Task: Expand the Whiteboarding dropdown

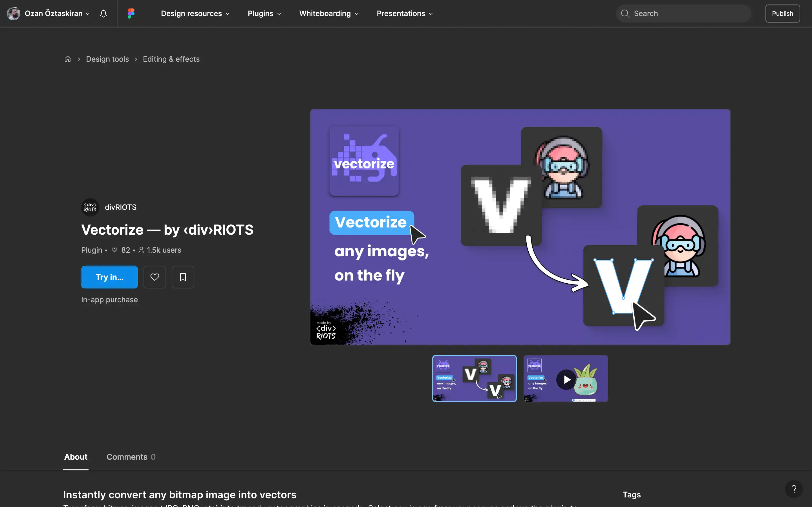Action: point(328,14)
